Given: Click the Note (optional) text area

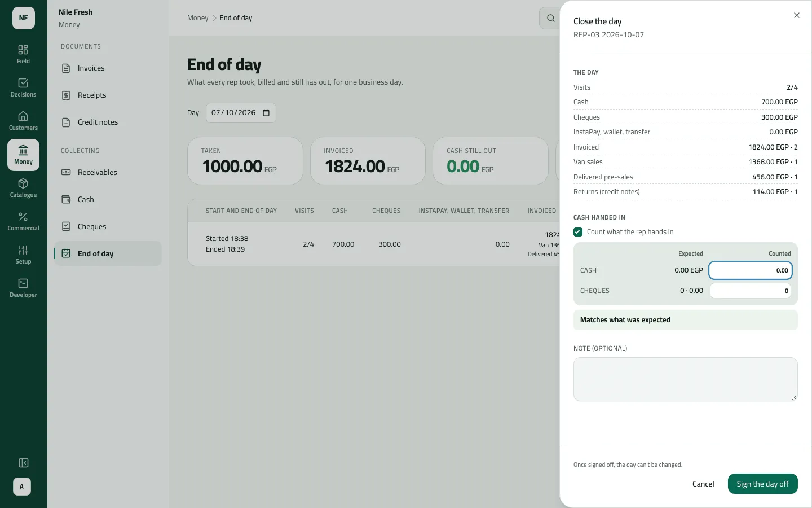Looking at the screenshot, I should point(686,379).
